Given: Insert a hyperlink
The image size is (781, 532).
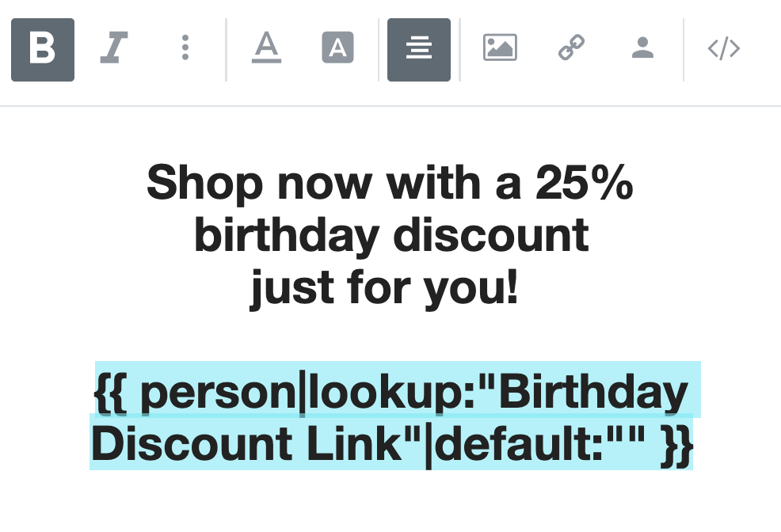Looking at the screenshot, I should point(571,50).
